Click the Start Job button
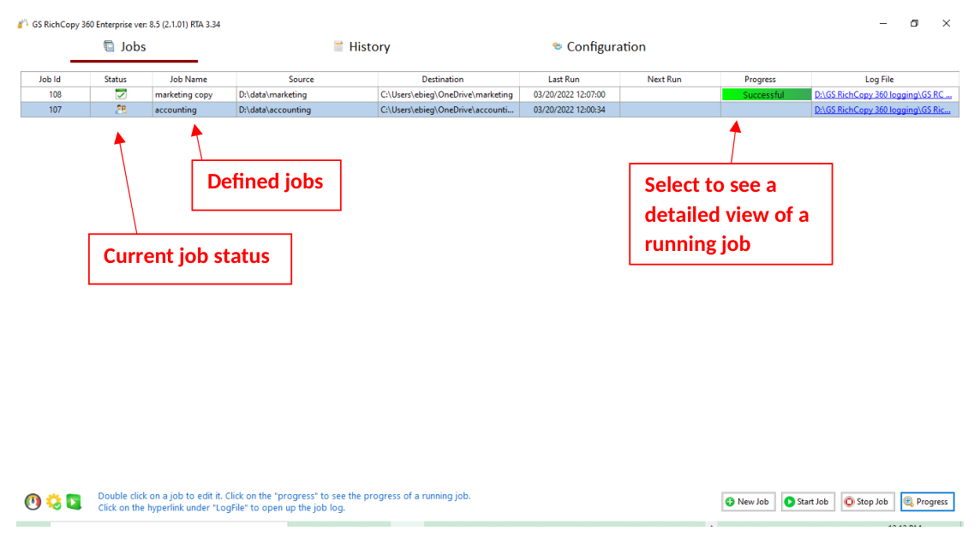 (808, 502)
